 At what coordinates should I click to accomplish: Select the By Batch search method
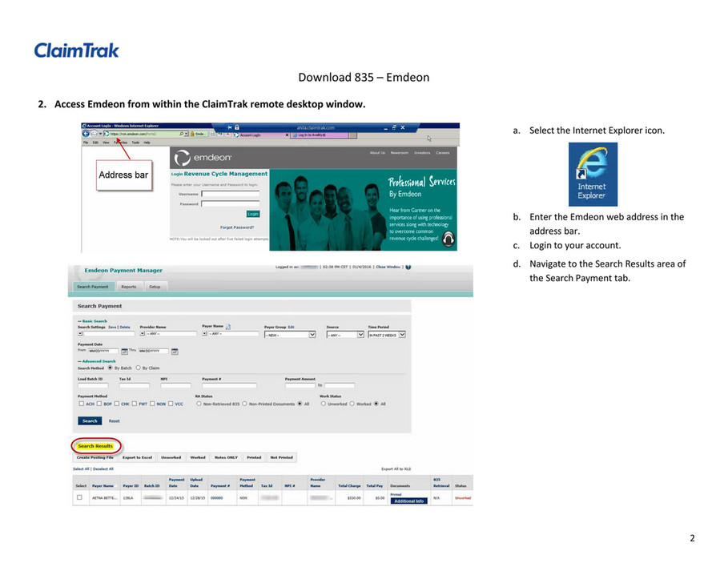(x=110, y=368)
